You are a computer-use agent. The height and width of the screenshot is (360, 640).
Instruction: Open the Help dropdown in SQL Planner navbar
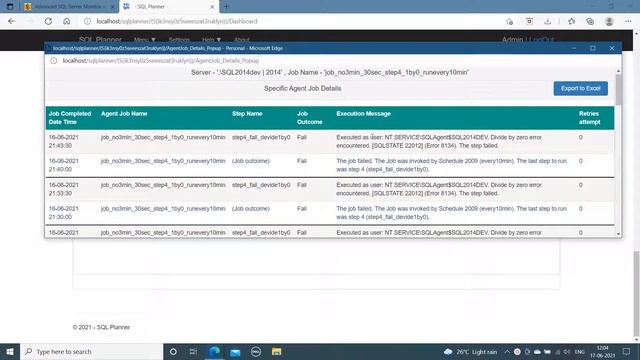pyautogui.click(x=211, y=40)
